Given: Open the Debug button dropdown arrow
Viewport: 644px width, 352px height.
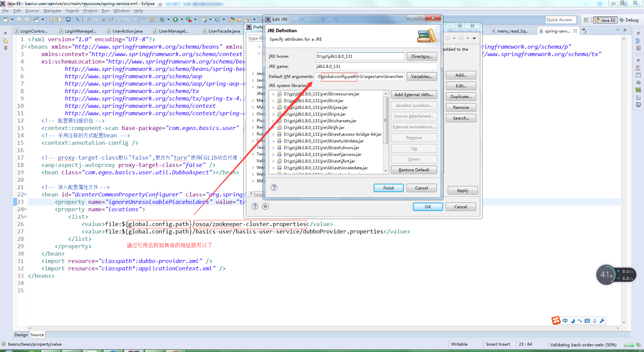Looking at the screenshot, I should [168, 19].
